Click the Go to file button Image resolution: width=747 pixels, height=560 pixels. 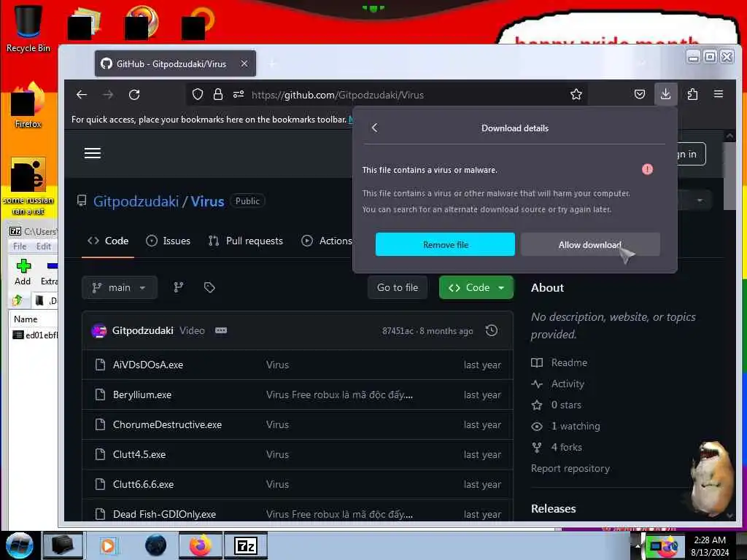(398, 287)
